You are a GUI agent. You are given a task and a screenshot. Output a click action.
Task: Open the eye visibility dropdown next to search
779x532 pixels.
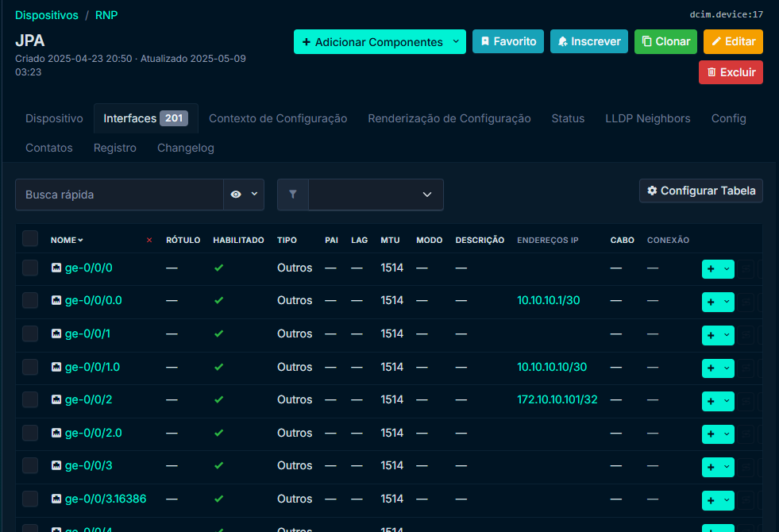pyautogui.click(x=244, y=195)
